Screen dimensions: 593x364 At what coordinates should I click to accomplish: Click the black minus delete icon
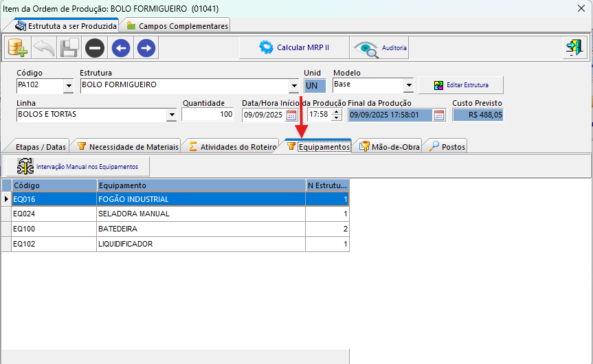click(95, 48)
